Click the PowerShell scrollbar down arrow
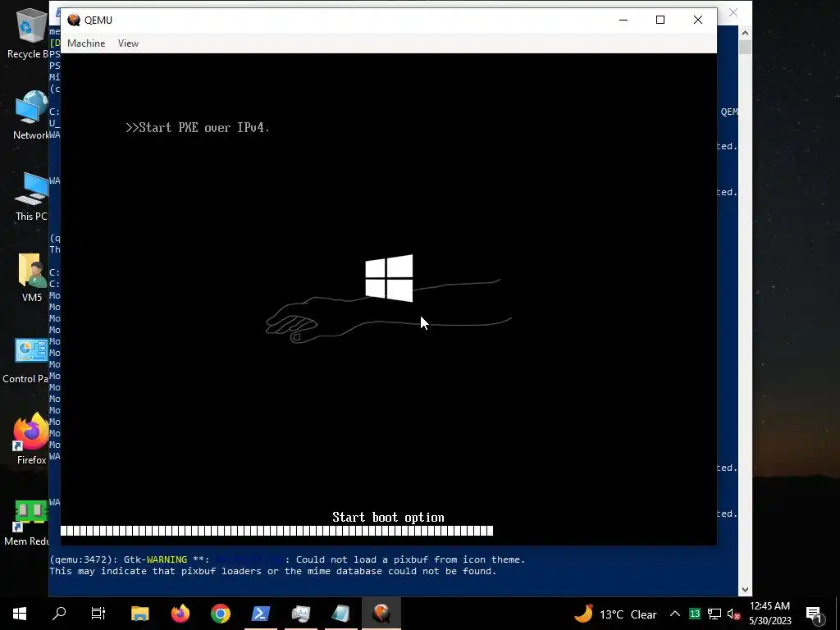The width and height of the screenshot is (840, 630). pos(745,590)
